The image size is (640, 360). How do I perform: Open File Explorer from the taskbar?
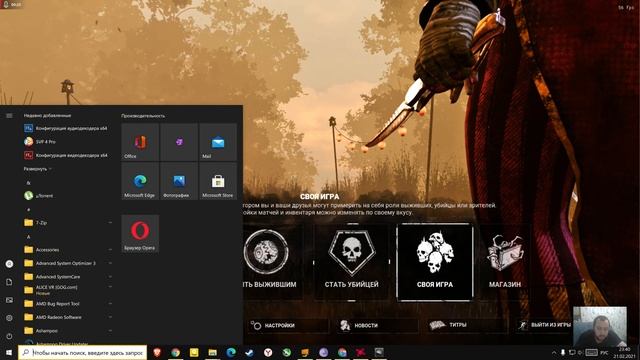point(212,352)
